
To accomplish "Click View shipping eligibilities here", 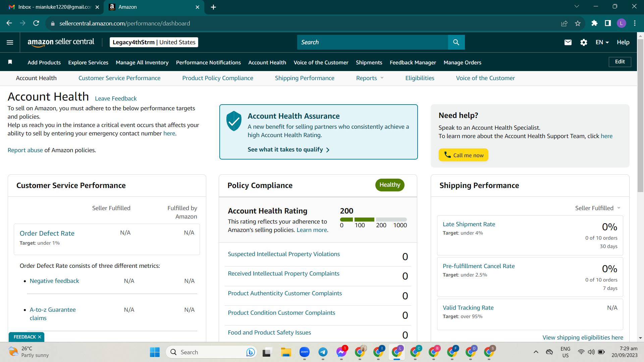I will pos(583,338).
